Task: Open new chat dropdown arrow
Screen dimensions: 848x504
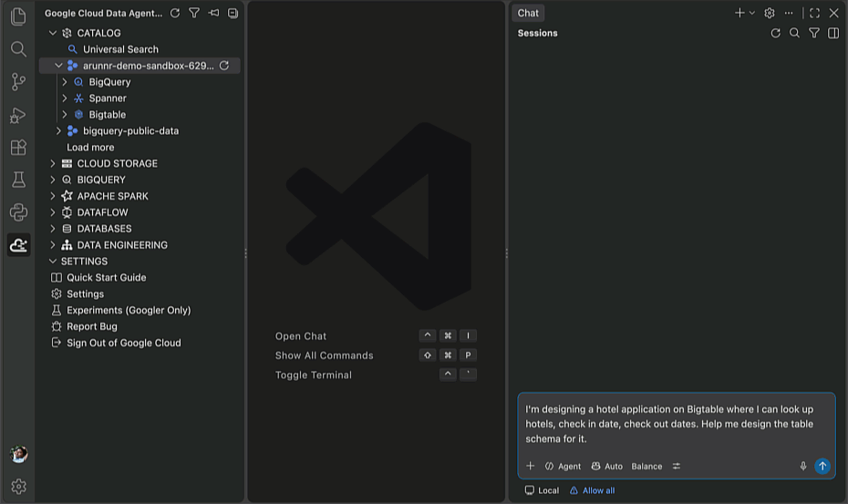Action: pos(751,13)
